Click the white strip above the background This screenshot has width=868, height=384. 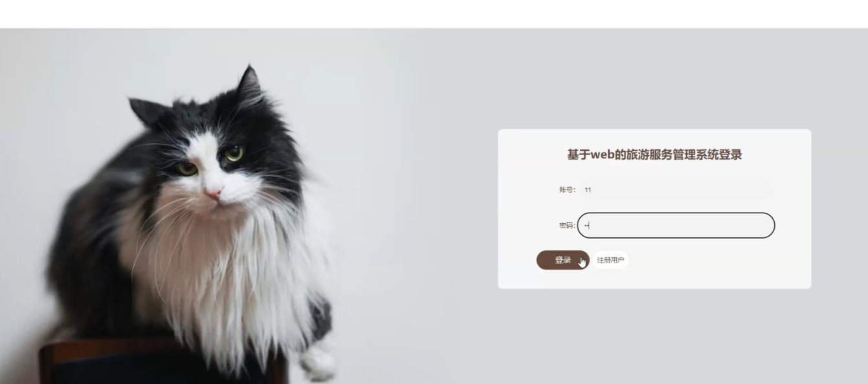(x=434, y=14)
